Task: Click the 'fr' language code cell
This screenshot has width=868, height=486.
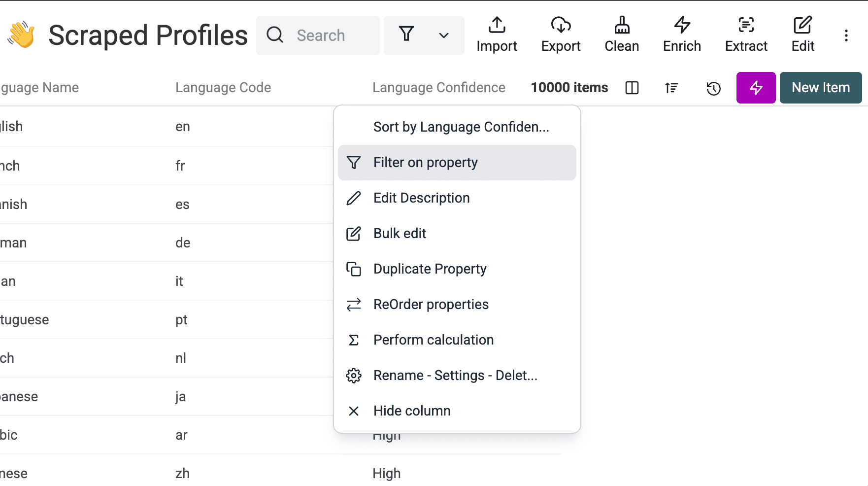Action: 180,166
